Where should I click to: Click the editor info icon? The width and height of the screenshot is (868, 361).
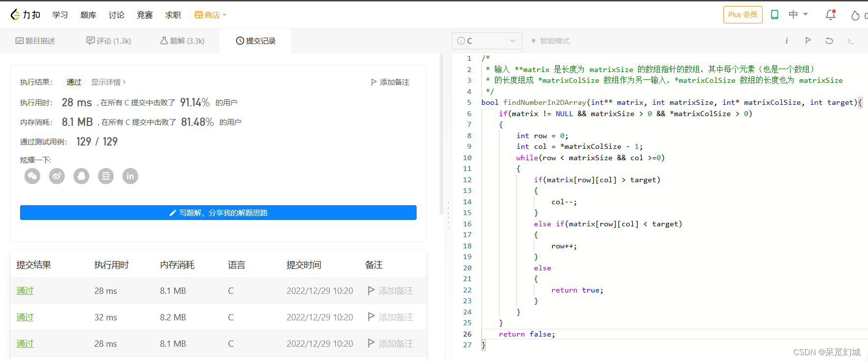[x=787, y=41]
